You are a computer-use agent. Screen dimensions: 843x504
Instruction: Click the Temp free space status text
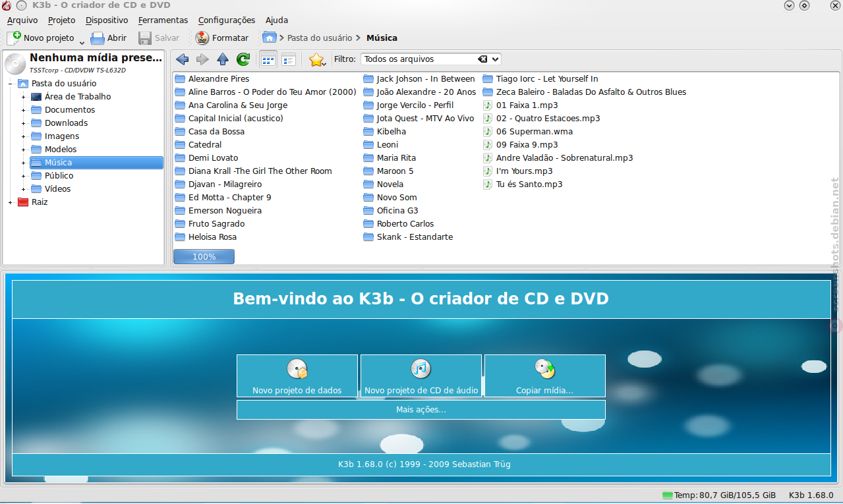(x=725, y=495)
